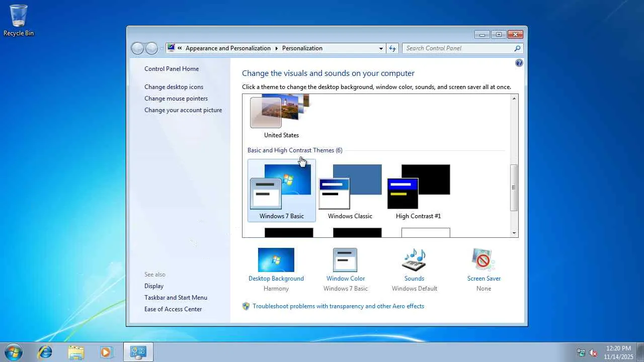Viewport: 644px width, 362px height.
Task: Open Change mouse pointers link
Action: pyautogui.click(x=176, y=99)
